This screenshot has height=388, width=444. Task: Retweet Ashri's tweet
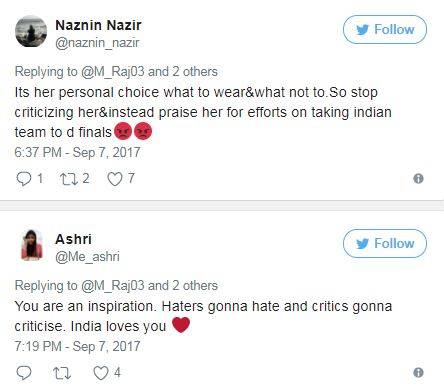[62, 373]
